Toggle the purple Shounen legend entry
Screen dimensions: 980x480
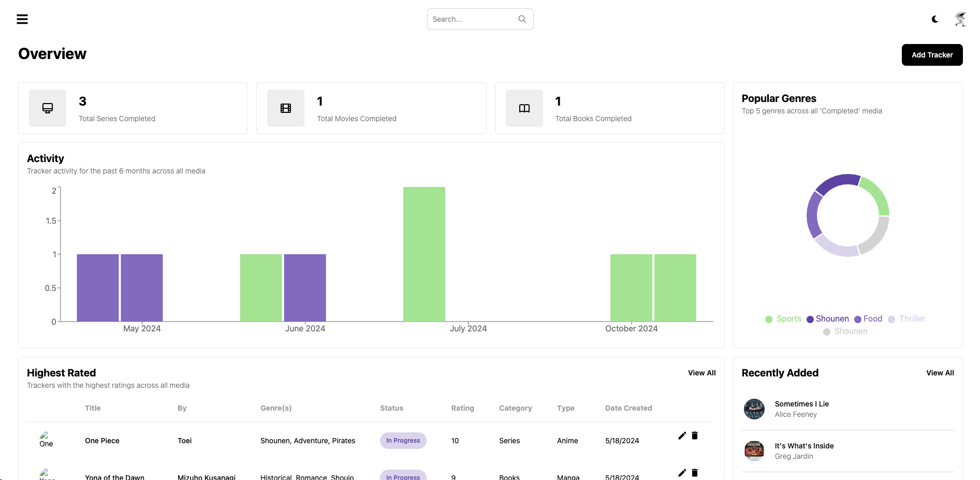click(827, 319)
